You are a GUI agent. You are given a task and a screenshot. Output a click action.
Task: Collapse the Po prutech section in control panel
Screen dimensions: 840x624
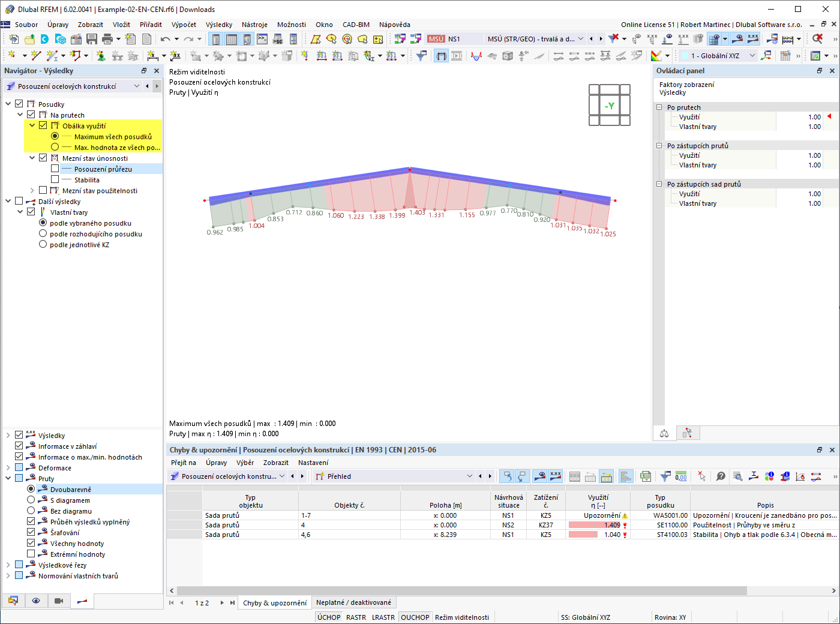point(659,107)
